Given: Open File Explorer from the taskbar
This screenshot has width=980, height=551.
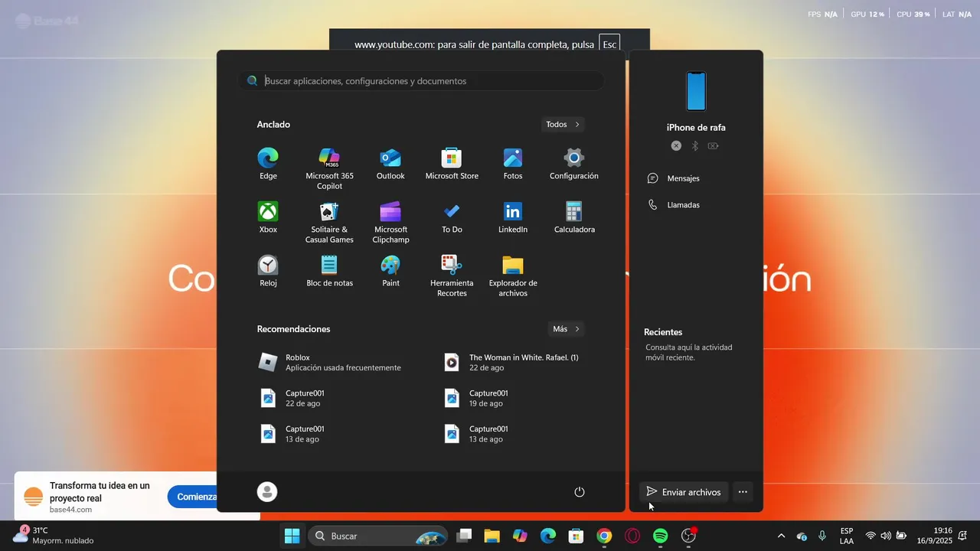Looking at the screenshot, I should click(492, 536).
